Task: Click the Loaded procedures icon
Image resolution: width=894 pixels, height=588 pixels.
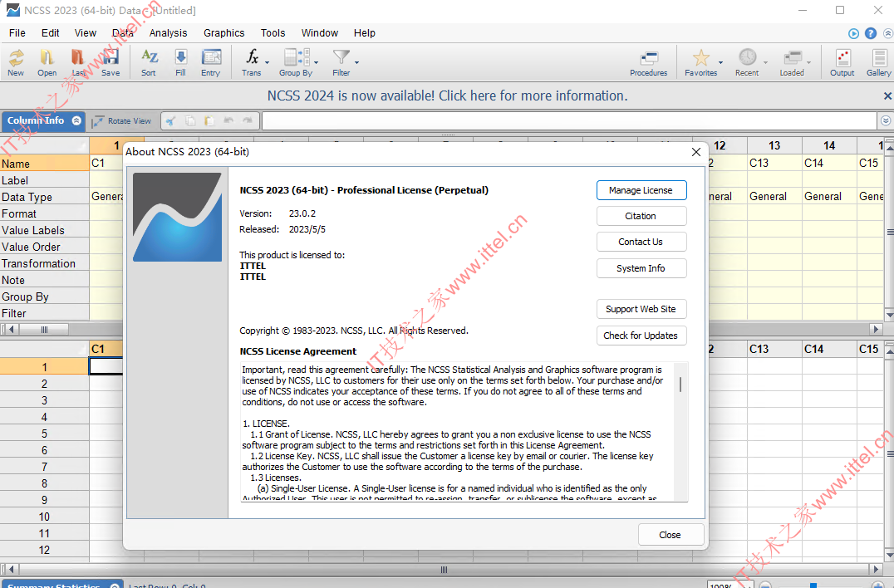Action: pyautogui.click(x=792, y=61)
